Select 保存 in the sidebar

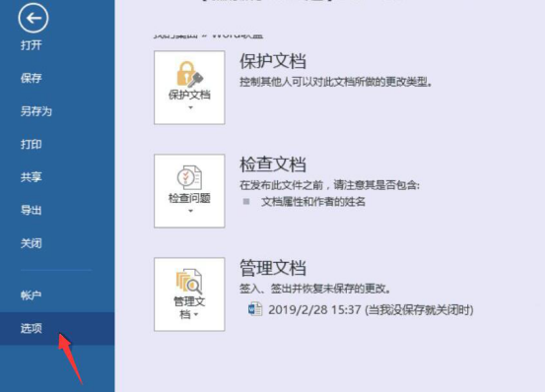32,78
